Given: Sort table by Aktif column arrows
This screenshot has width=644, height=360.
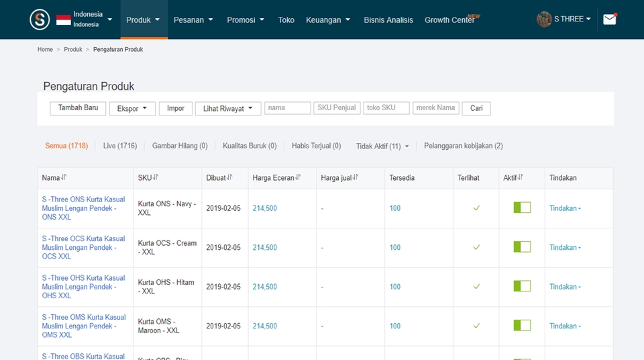Looking at the screenshot, I should pos(521,177).
